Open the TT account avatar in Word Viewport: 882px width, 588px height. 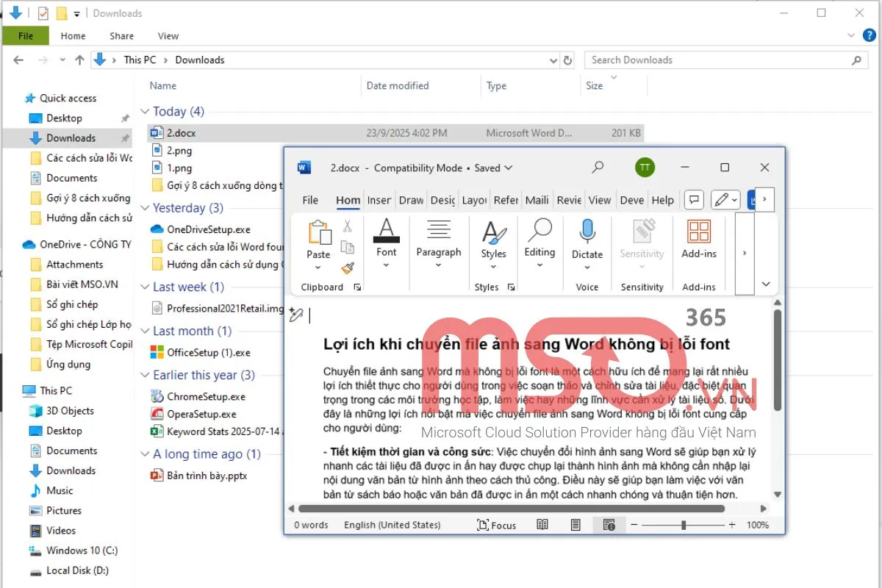(645, 168)
